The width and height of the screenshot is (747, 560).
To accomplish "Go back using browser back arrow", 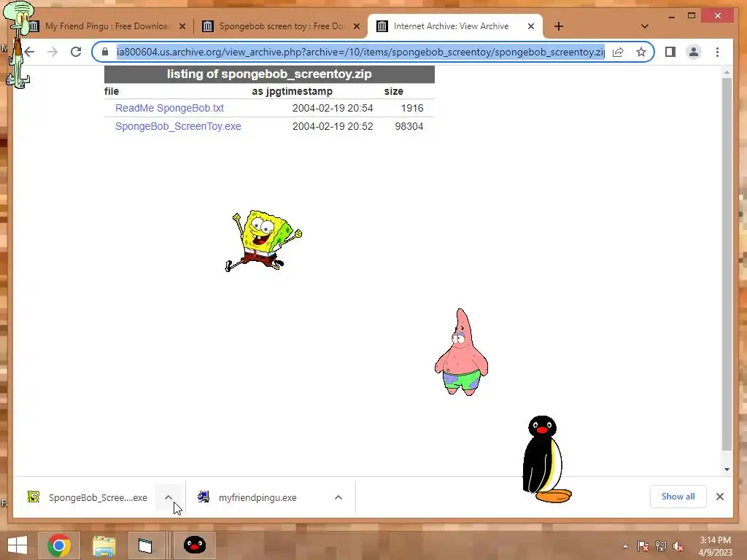I will [29, 52].
